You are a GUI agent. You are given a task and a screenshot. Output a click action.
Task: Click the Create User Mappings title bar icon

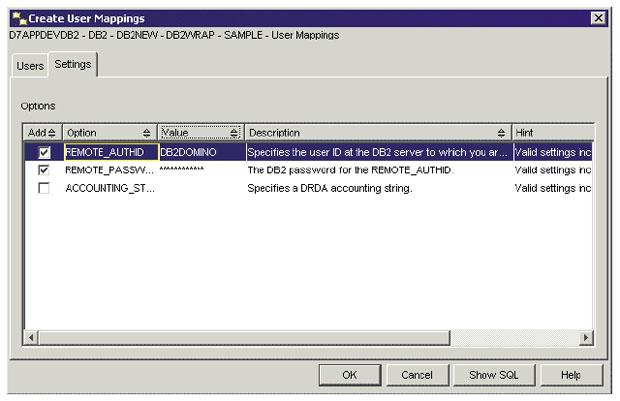point(19,18)
